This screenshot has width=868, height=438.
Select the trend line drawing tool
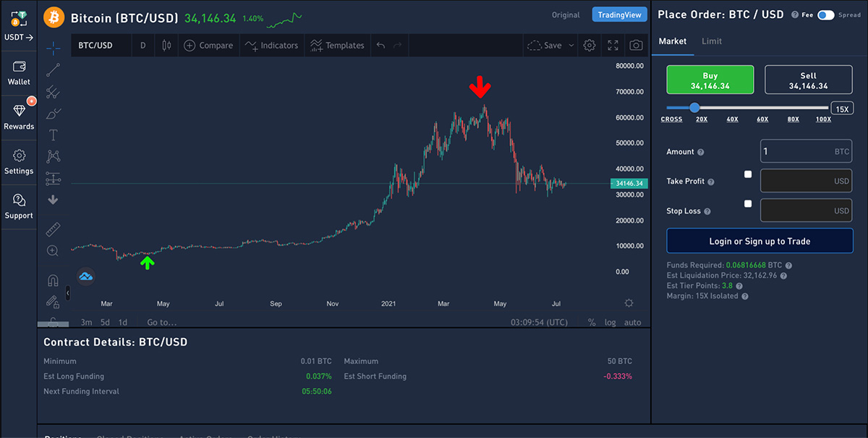(53, 70)
